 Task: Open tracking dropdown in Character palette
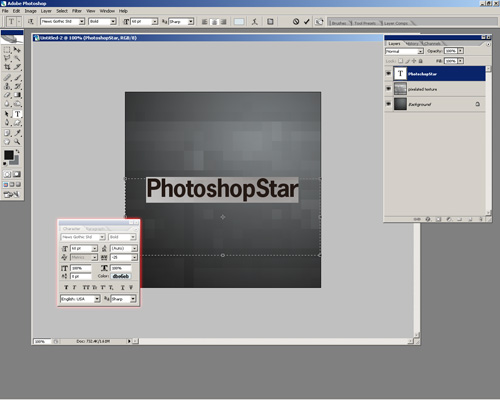click(x=134, y=257)
